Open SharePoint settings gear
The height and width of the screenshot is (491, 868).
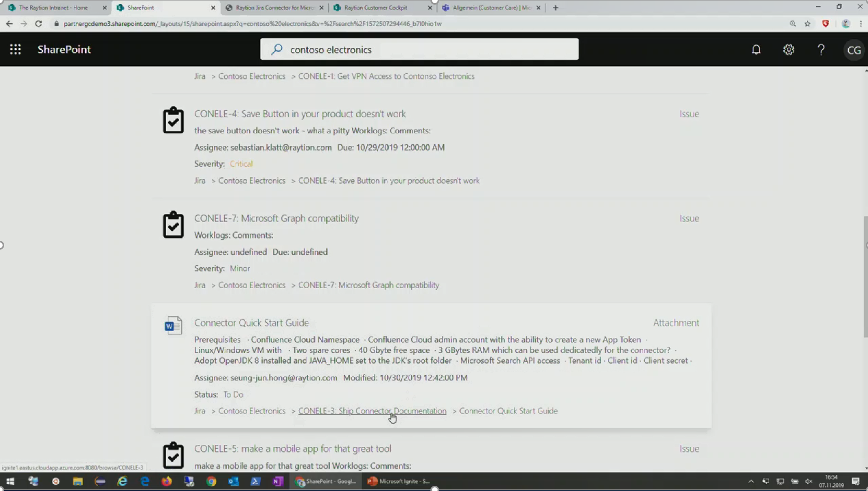[x=789, y=49]
